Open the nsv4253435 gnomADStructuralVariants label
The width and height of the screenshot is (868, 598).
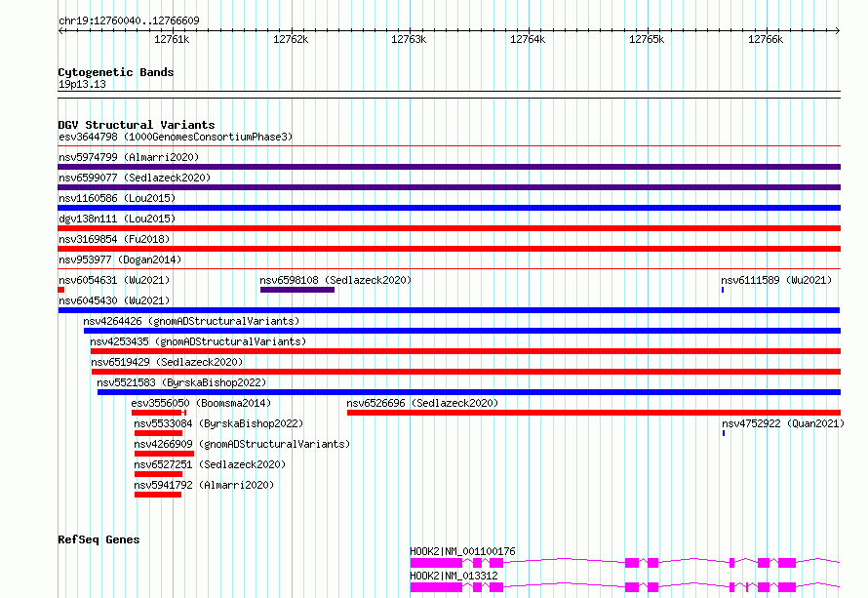pyautogui.click(x=198, y=341)
